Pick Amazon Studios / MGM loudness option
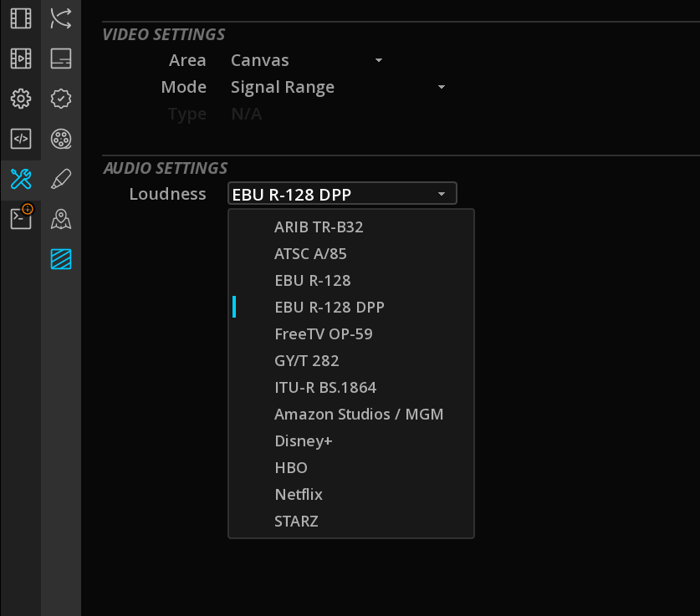 tap(359, 414)
